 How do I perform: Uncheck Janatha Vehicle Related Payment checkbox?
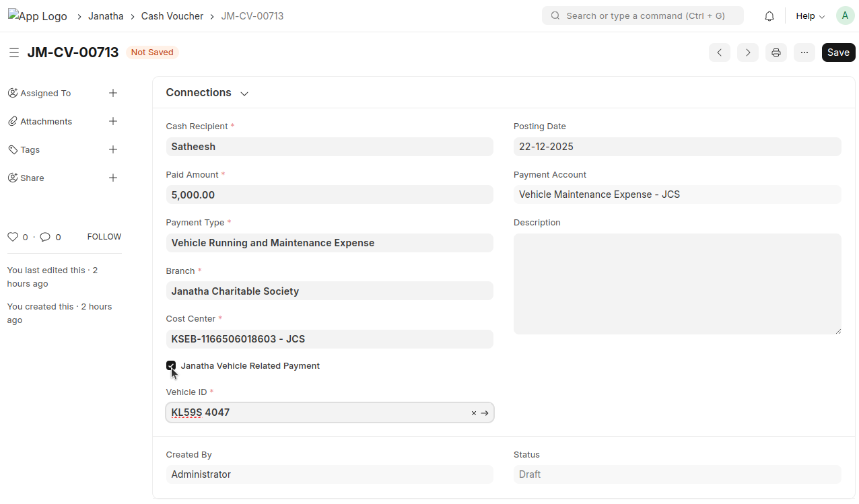(x=171, y=365)
